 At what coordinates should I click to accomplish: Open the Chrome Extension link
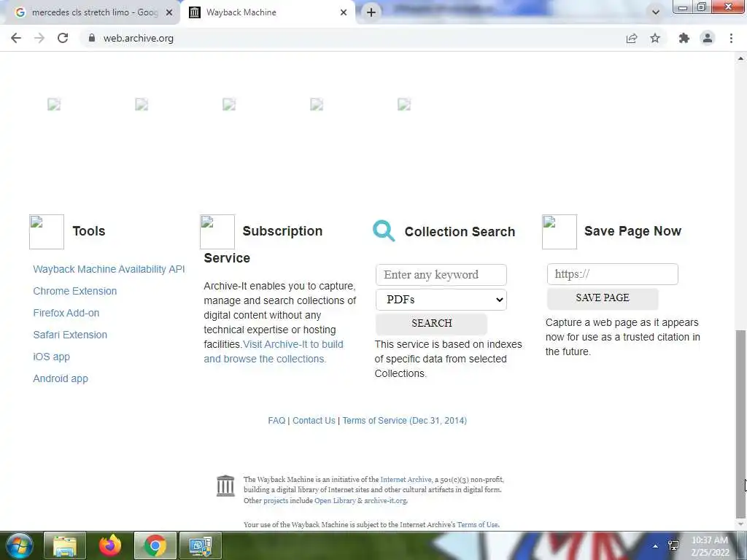75,291
